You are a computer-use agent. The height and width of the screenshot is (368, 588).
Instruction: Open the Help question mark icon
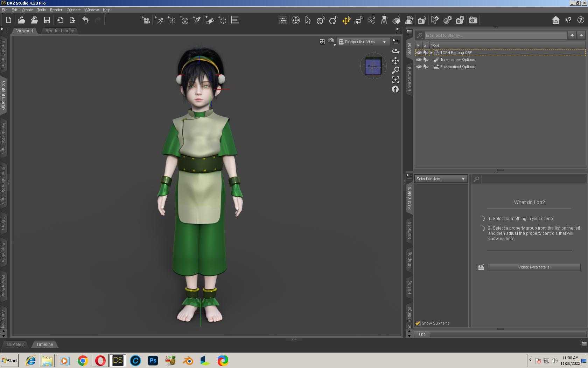581,20
